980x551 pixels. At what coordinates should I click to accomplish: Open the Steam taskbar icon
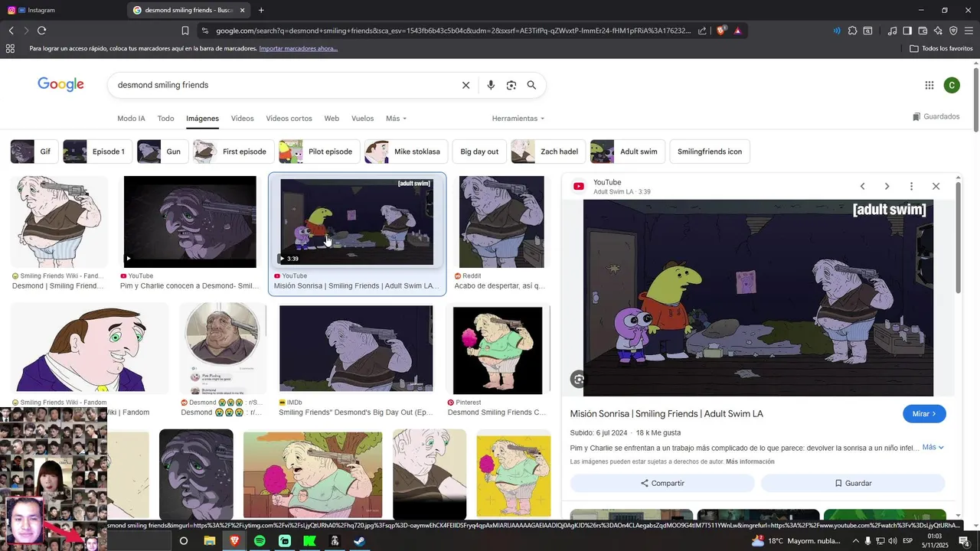[359, 541]
